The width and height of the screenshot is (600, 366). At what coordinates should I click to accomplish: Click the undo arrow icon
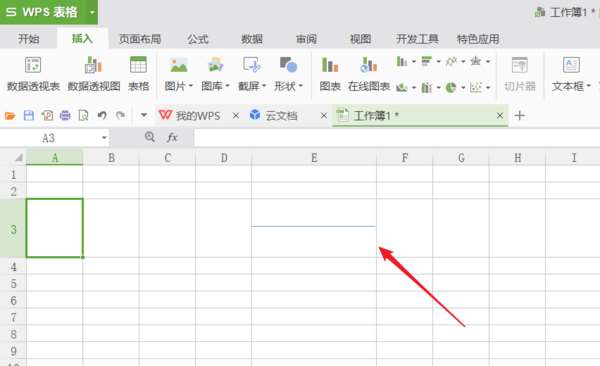click(102, 115)
